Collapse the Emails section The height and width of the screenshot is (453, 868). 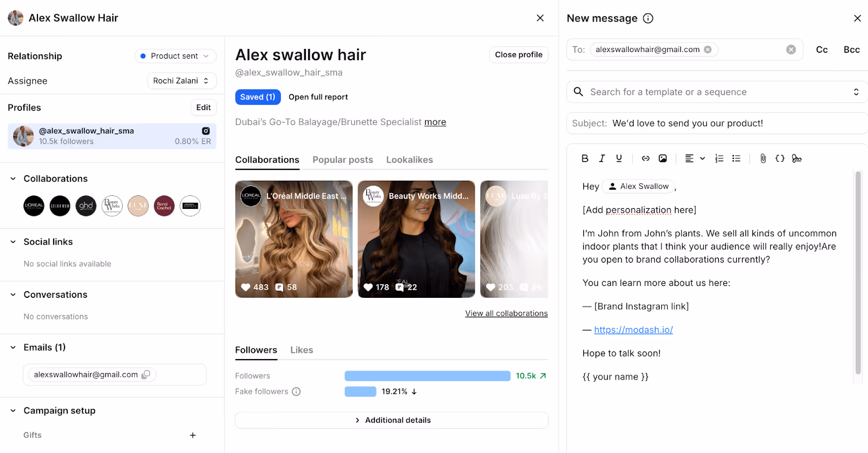click(x=13, y=347)
